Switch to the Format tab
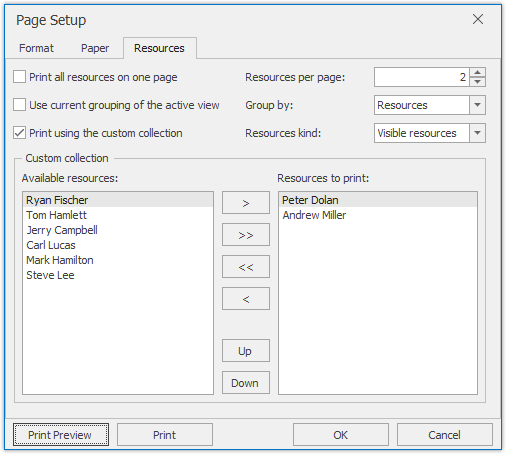The height and width of the screenshot is (454, 506). 36,48
